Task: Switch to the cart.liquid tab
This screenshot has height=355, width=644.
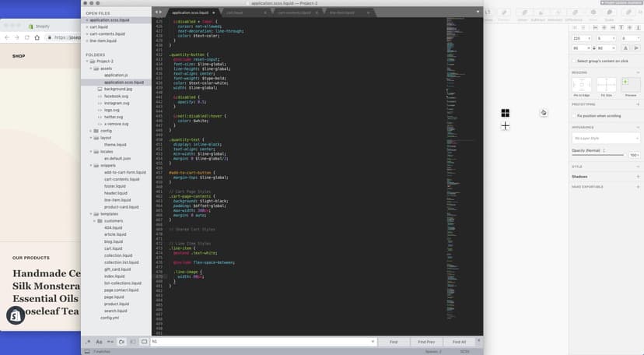Action: (235, 12)
